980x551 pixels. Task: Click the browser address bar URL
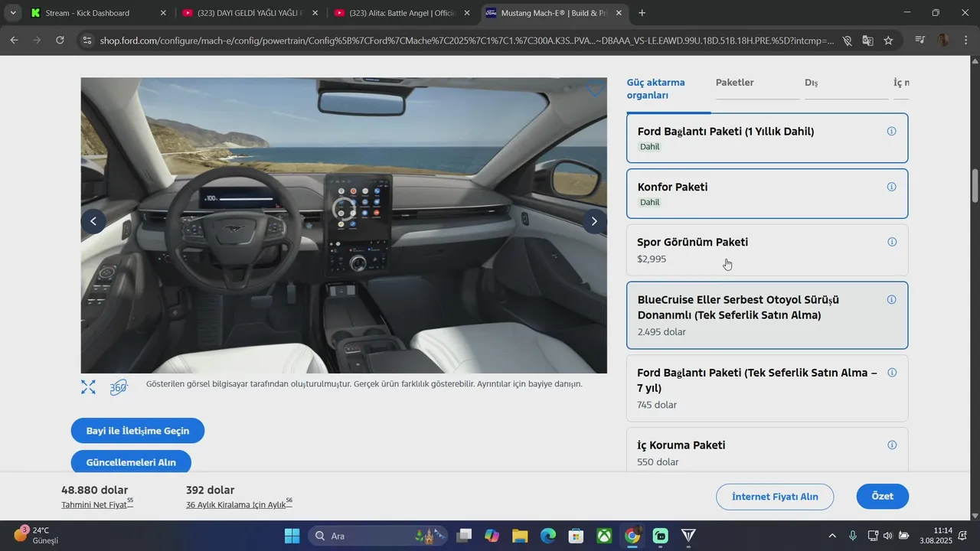coord(467,41)
